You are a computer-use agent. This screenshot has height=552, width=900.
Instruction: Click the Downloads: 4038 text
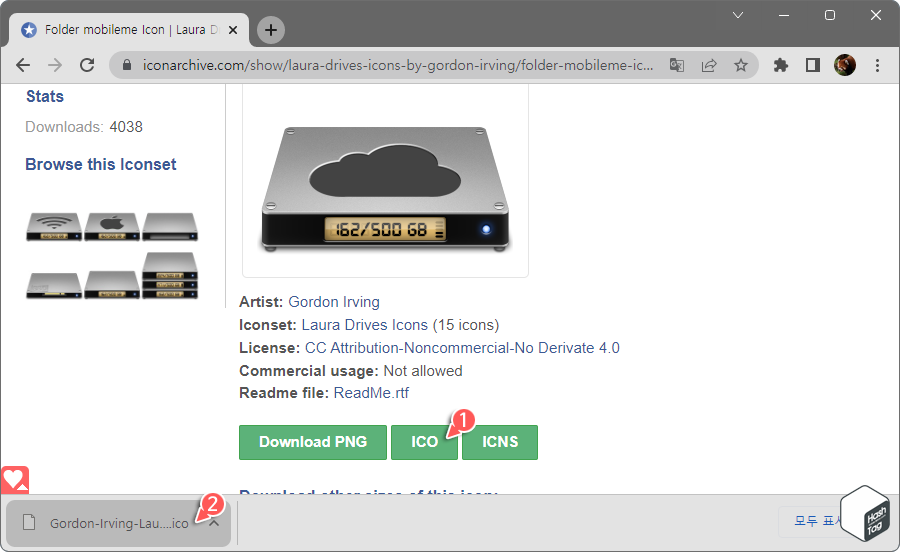[x=84, y=127]
